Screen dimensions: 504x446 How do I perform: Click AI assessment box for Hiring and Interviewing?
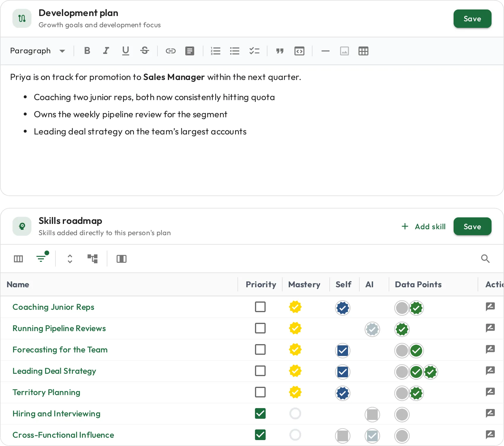click(372, 415)
